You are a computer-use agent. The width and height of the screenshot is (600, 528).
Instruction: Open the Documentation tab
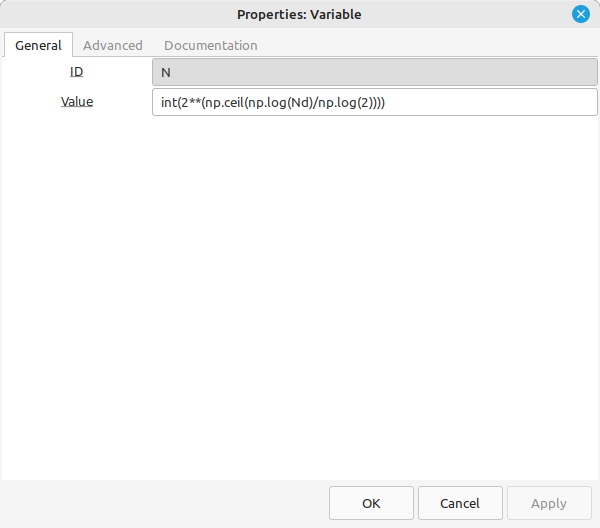point(210,45)
